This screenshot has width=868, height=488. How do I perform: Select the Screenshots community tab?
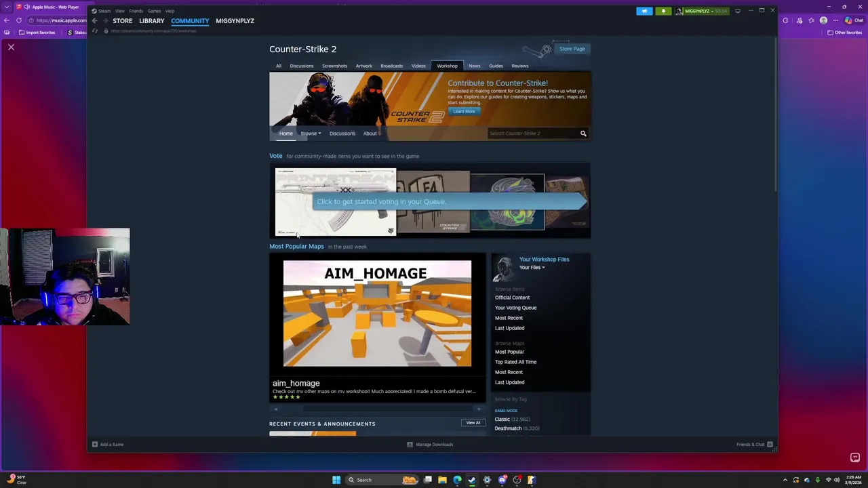[334, 66]
